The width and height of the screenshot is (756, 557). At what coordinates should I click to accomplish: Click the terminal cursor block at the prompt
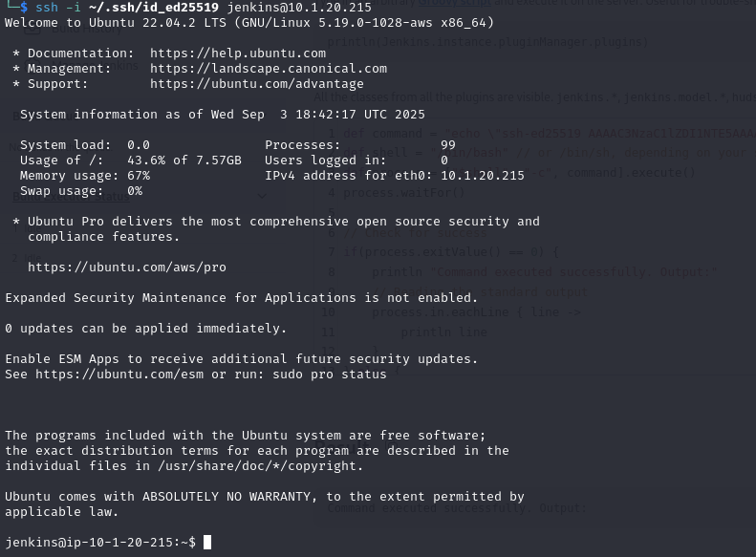207,542
